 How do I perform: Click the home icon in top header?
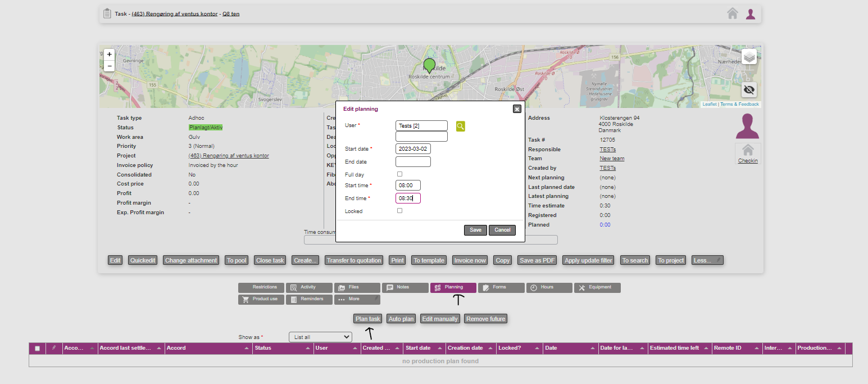click(x=732, y=13)
